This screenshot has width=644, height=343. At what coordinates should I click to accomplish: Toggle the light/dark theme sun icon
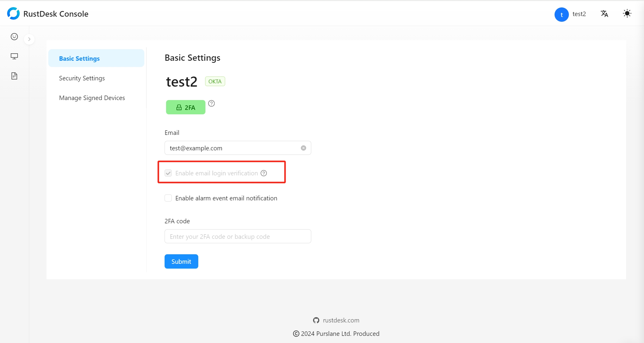[627, 14]
